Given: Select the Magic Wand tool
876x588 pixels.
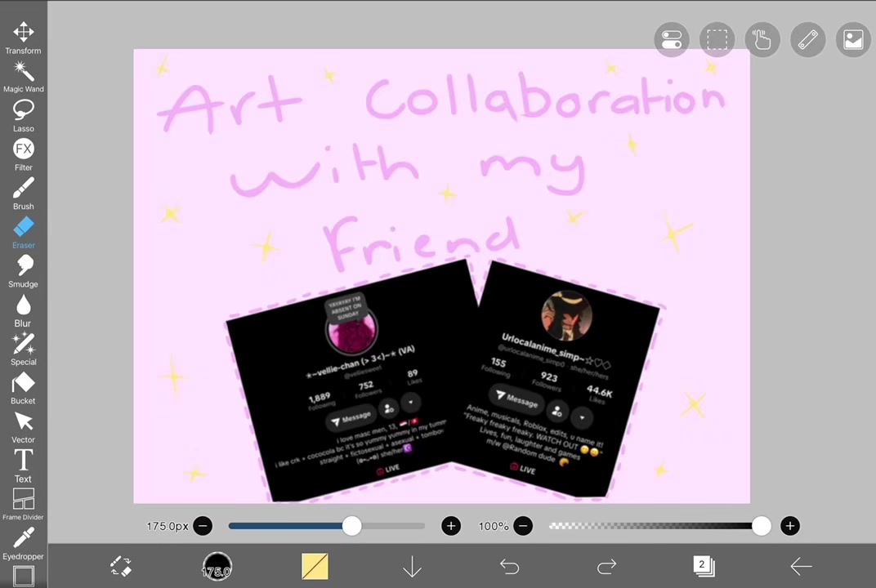Looking at the screenshot, I should coord(23,77).
